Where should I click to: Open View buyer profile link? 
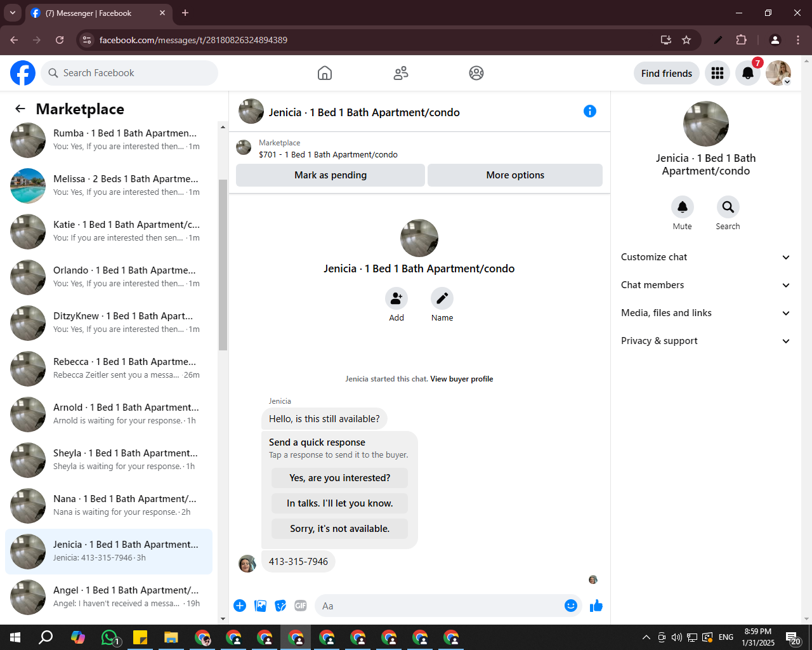(462, 379)
